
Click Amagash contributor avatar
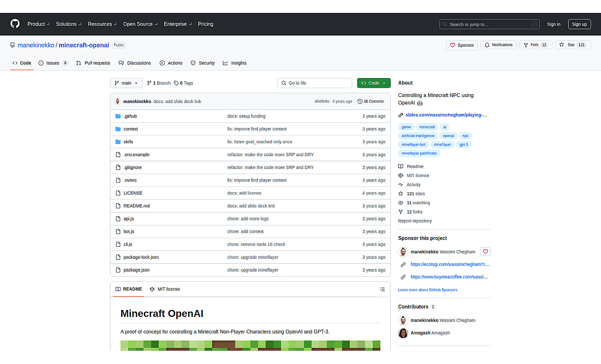tap(403, 333)
